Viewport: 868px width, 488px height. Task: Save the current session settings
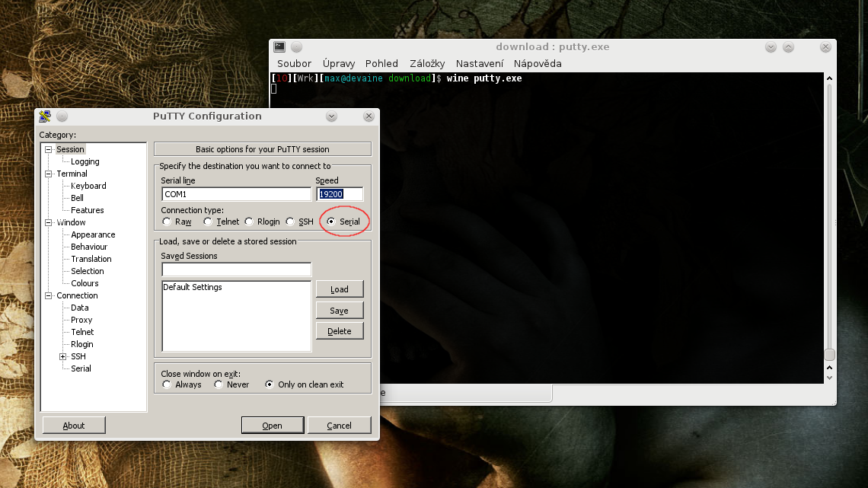click(x=340, y=311)
